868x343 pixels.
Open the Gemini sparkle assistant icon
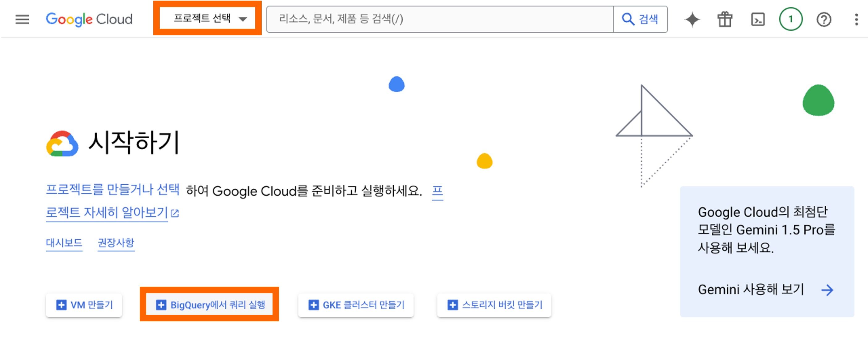692,19
